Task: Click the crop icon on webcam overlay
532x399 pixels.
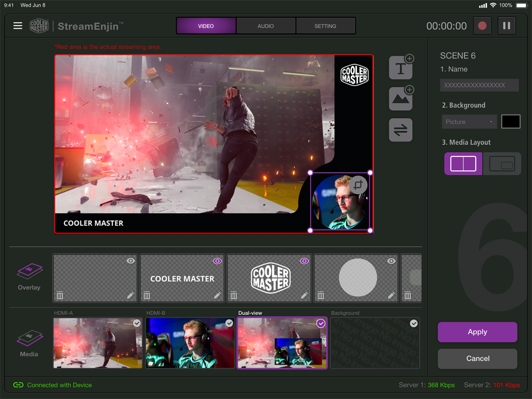Action: 358,185
